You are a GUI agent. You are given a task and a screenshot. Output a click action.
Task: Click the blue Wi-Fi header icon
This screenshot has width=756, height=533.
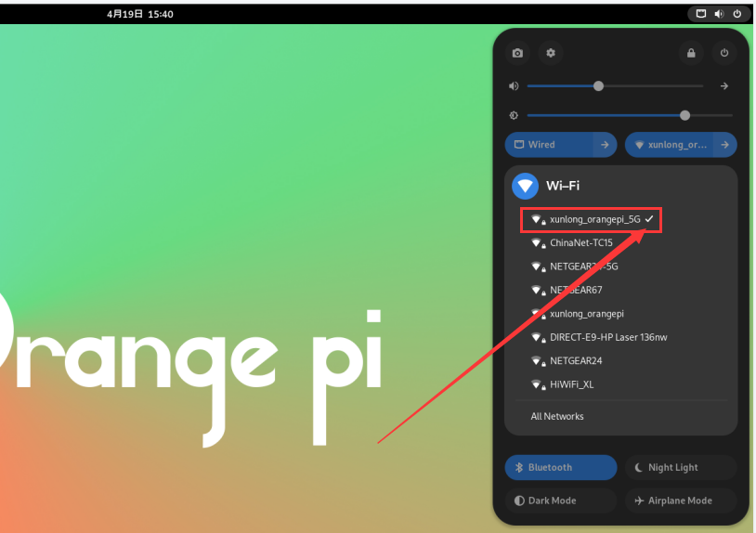click(525, 186)
